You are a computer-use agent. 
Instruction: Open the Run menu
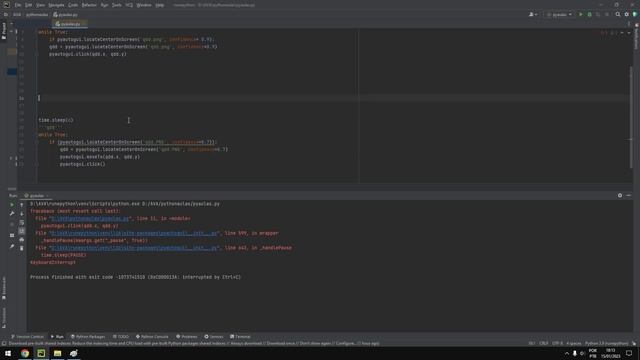click(x=104, y=5)
